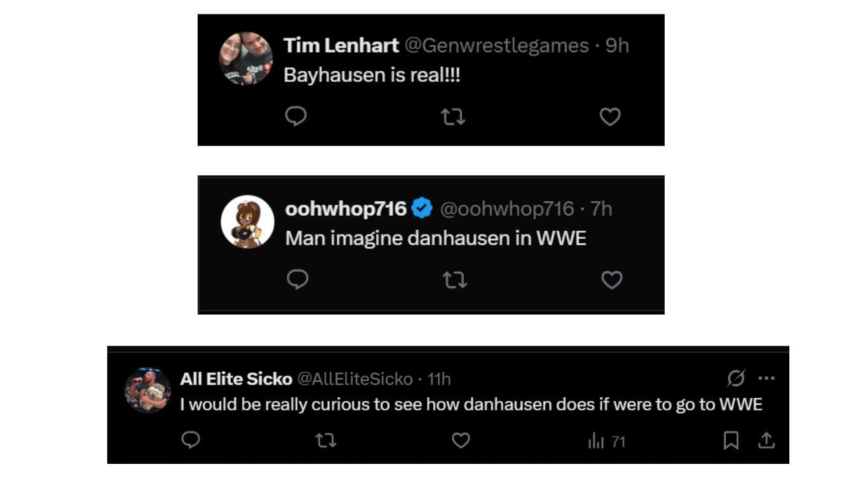Image resolution: width=868 pixels, height=488 pixels.
Task: Retweet Tim Lenhart's tweet
Action: [x=453, y=116]
